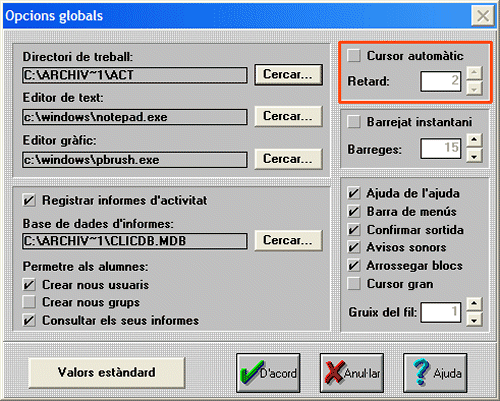This screenshot has height=401, width=500.
Task: Decrease the Barreges value with down arrow
Action: click(x=474, y=156)
